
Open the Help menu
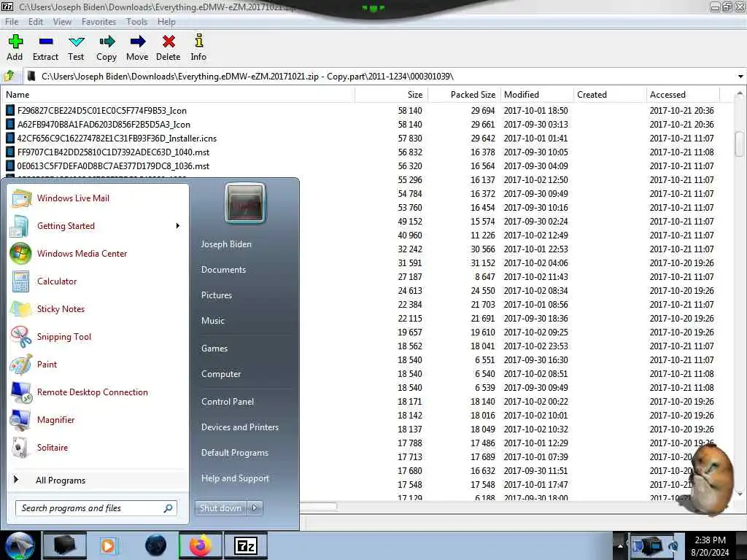166,22
